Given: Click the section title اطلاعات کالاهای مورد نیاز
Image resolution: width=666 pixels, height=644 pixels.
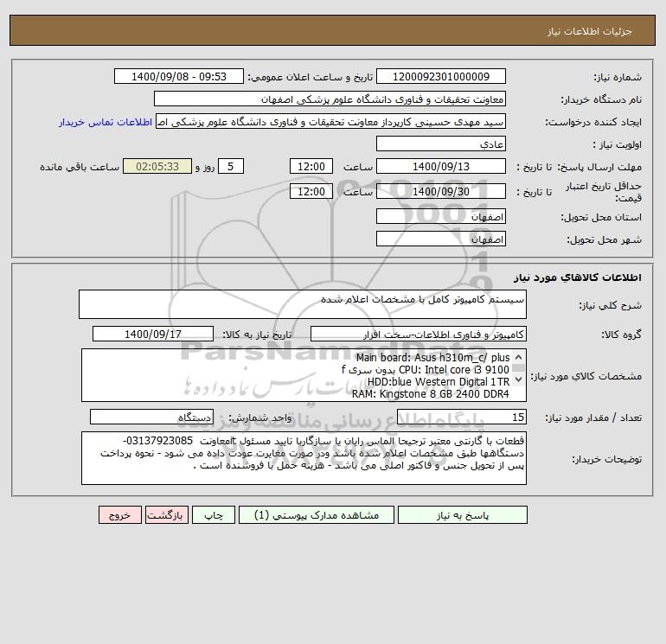Looking at the screenshot, I should pos(578,277).
